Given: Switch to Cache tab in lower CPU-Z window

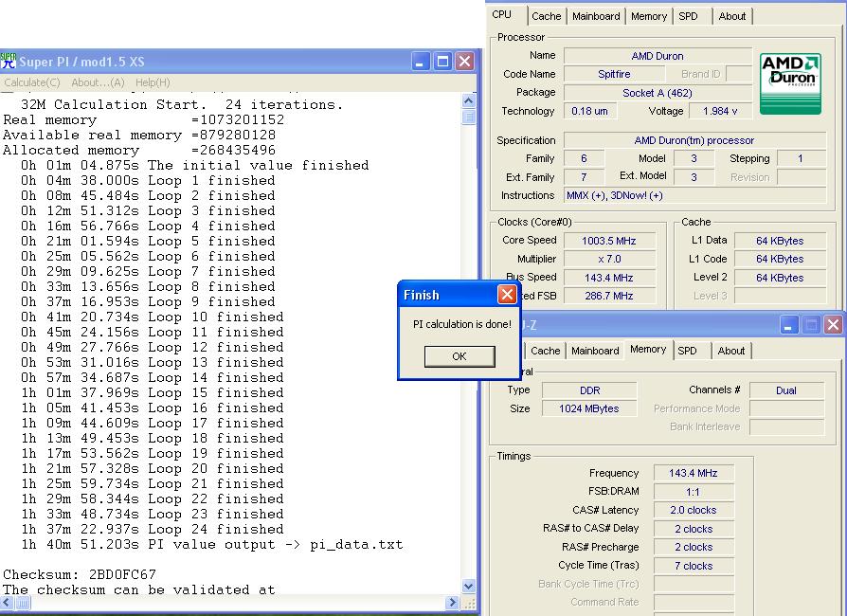Looking at the screenshot, I should point(545,351).
